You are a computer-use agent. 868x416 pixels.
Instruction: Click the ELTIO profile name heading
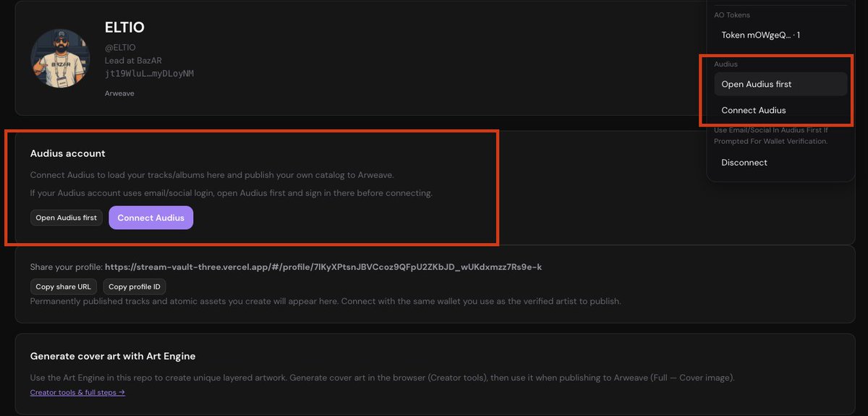[124, 27]
